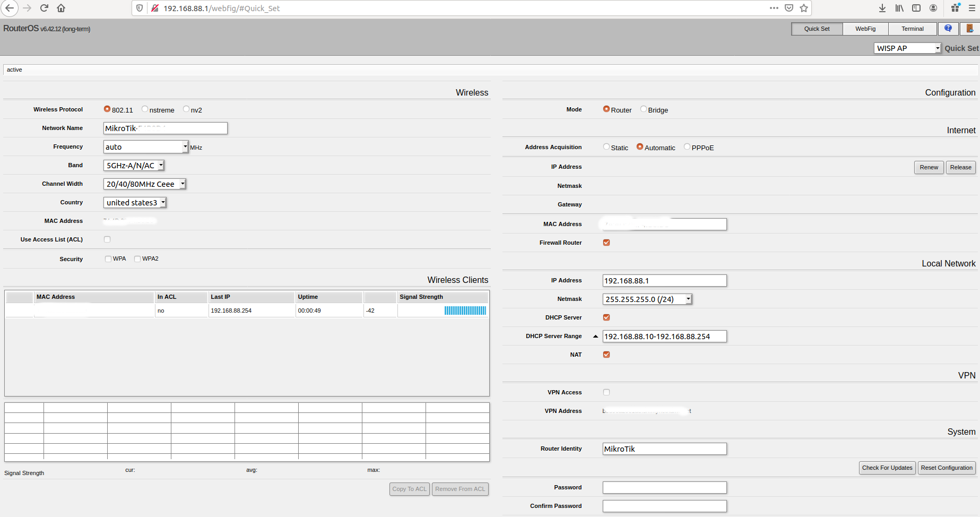Viewport: 980px width, 517px height.
Task: Focus the DHCP Server Range field
Action: coord(665,336)
